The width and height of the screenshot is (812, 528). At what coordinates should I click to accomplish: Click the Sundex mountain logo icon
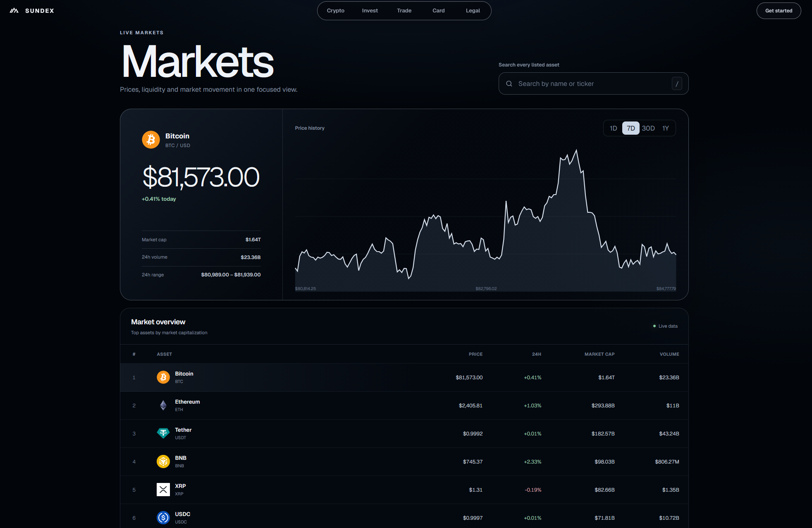14,11
